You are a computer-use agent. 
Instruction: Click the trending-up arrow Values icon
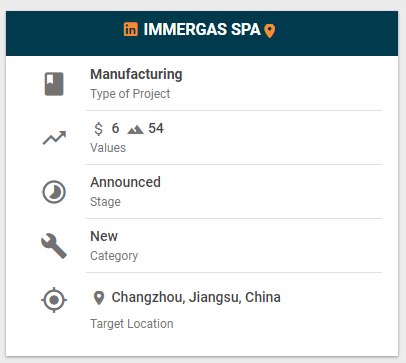54,138
